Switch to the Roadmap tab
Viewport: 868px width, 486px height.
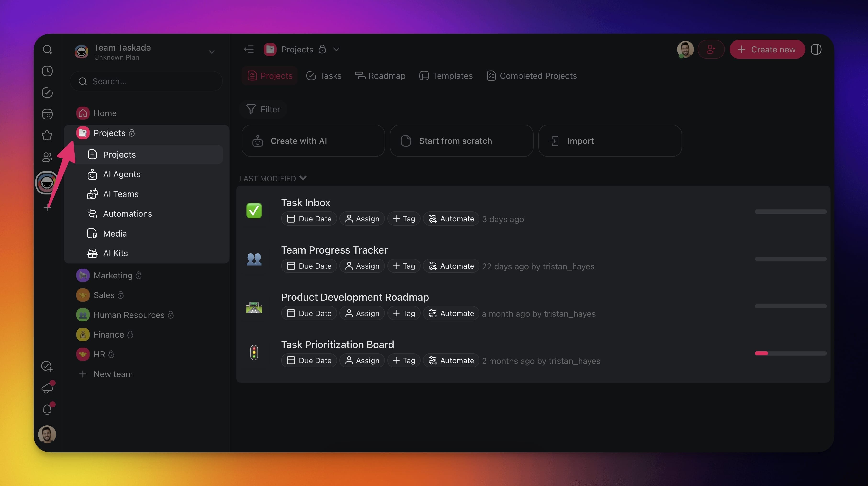point(380,76)
